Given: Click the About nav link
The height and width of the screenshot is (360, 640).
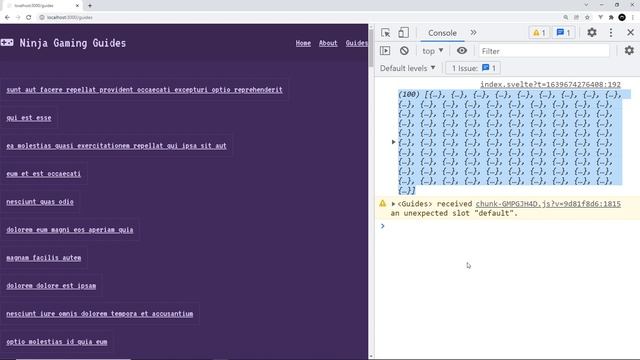Looking at the screenshot, I should [x=328, y=43].
